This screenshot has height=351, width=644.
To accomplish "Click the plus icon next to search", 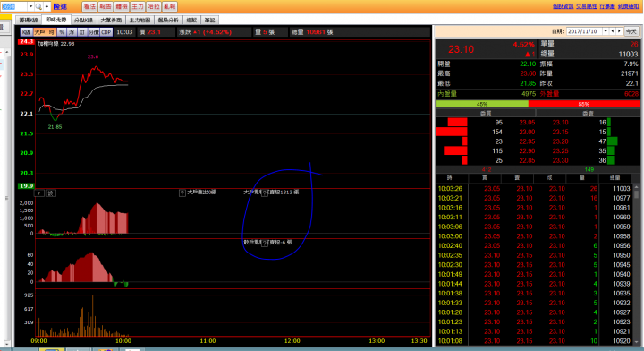I will pyautogui.click(x=47, y=6).
